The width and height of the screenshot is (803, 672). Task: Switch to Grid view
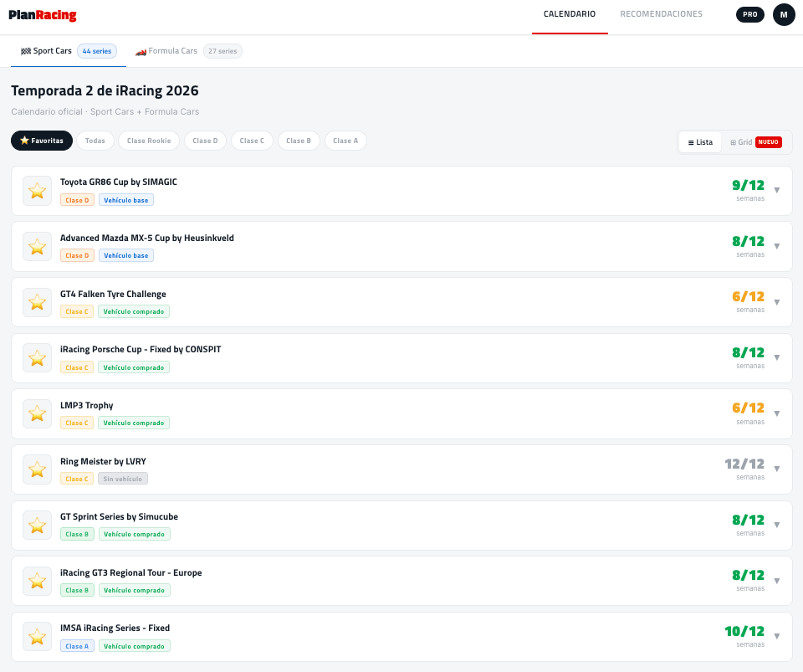point(755,142)
